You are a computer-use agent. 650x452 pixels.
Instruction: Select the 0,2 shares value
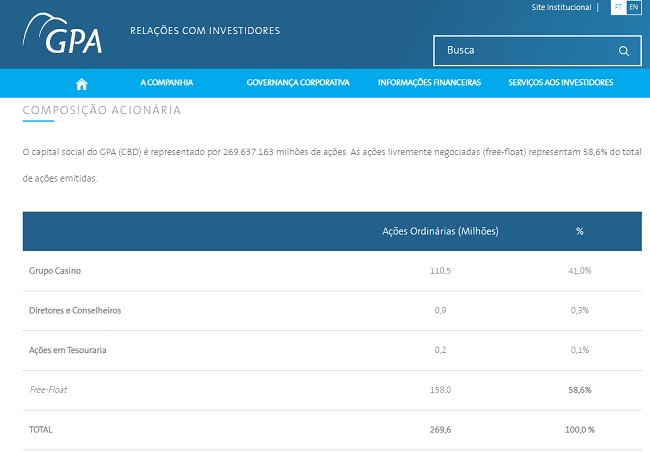[440, 350]
